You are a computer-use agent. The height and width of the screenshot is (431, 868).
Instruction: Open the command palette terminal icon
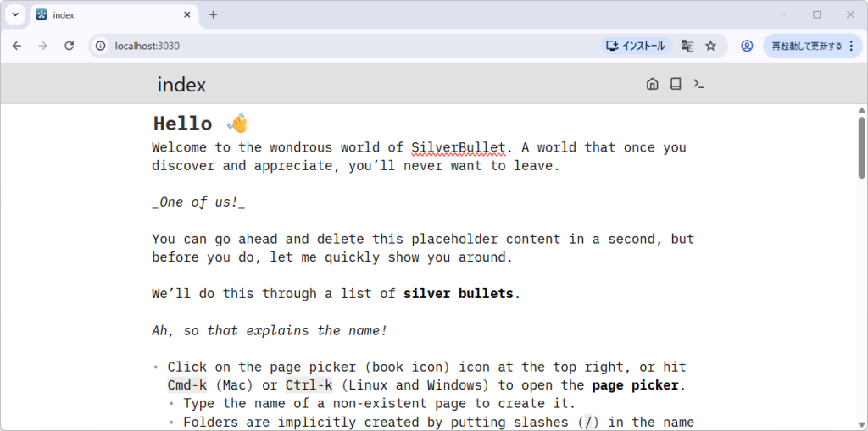(x=699, y=84)
